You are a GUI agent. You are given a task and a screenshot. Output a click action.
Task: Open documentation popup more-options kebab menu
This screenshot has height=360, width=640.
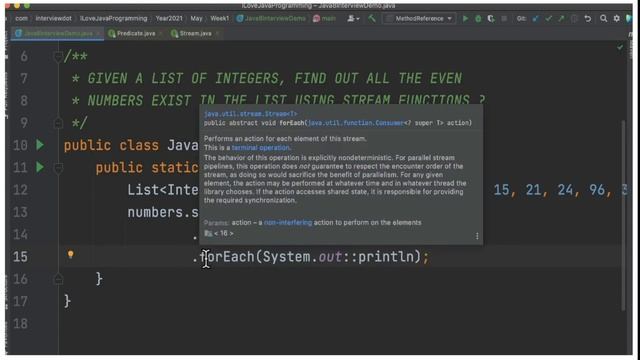coord(477,236)
